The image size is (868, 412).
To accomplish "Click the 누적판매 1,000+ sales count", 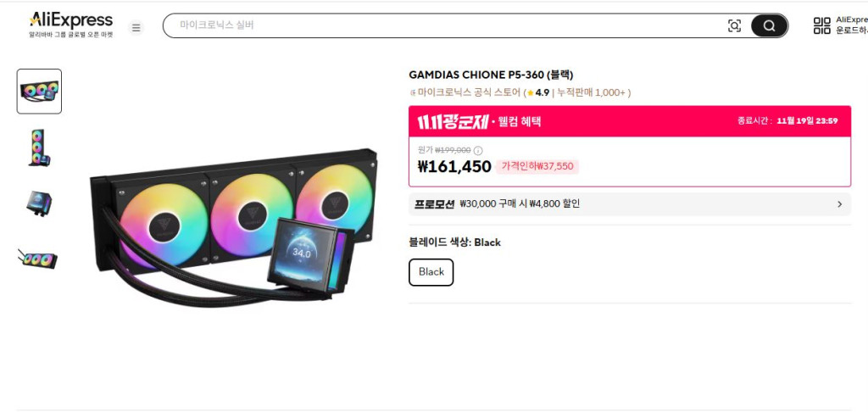I will [x=592, y=92].
